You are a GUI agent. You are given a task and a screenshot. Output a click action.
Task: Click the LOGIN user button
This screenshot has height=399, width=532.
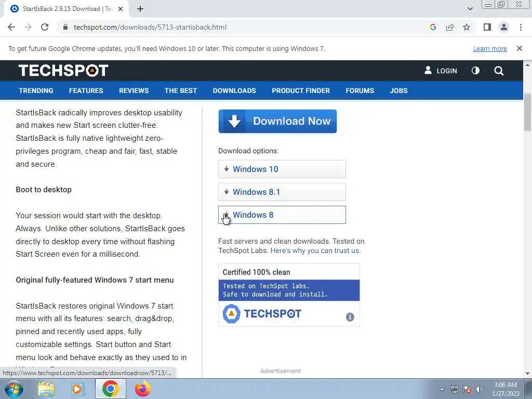441,71
